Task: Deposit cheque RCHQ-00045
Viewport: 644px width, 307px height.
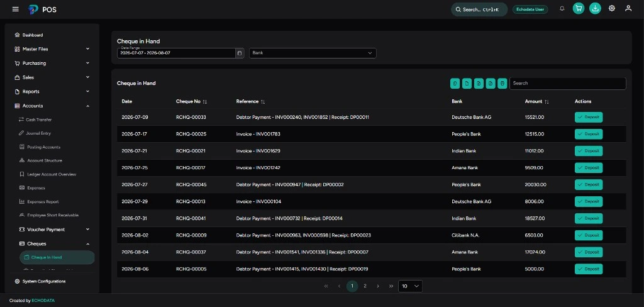Action: [589, 184]
